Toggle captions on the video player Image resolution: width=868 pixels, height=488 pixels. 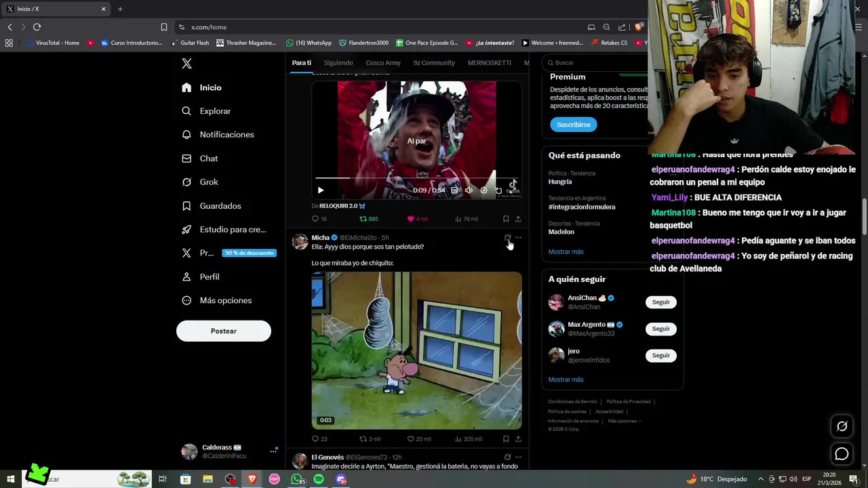pos(454,190)
